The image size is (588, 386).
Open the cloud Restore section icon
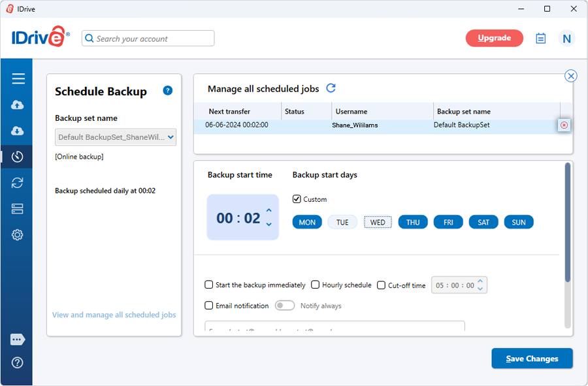18,131
